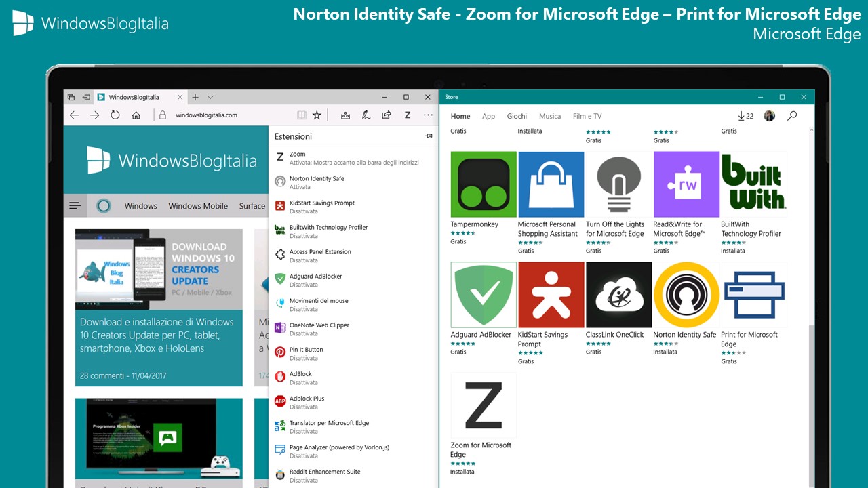Select Adblock Plus extension entry
The height and width of the screenshot is (488, 868).
tap(353, 403)
